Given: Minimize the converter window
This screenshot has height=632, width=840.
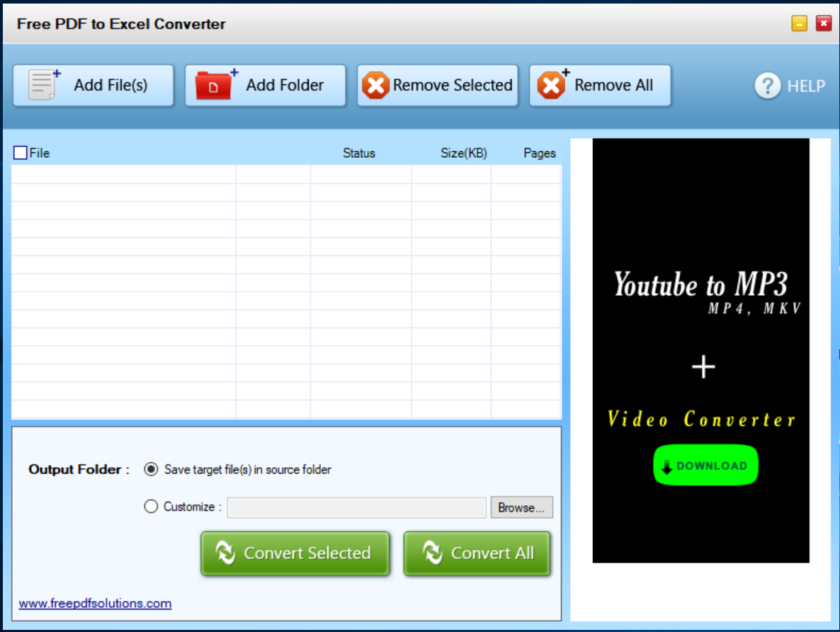Looking at the screenshot, I should (799, 23).
